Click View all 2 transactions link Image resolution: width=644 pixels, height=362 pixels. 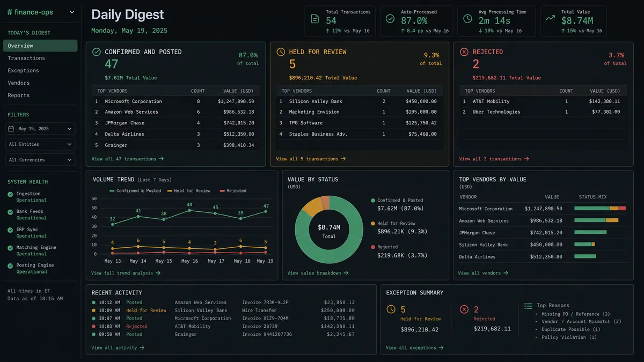pos(494,159)
